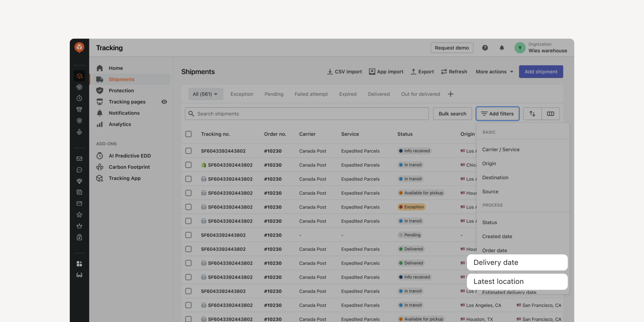Select checkbox of first Available for pickup row
644x322 pixels.
pyautogui.click(x=188, y=193)
